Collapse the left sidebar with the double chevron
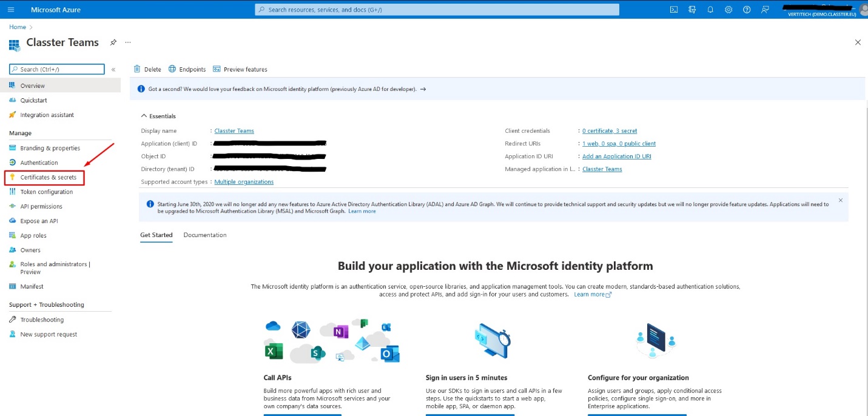The image size is (868, 416). [113, 70]
